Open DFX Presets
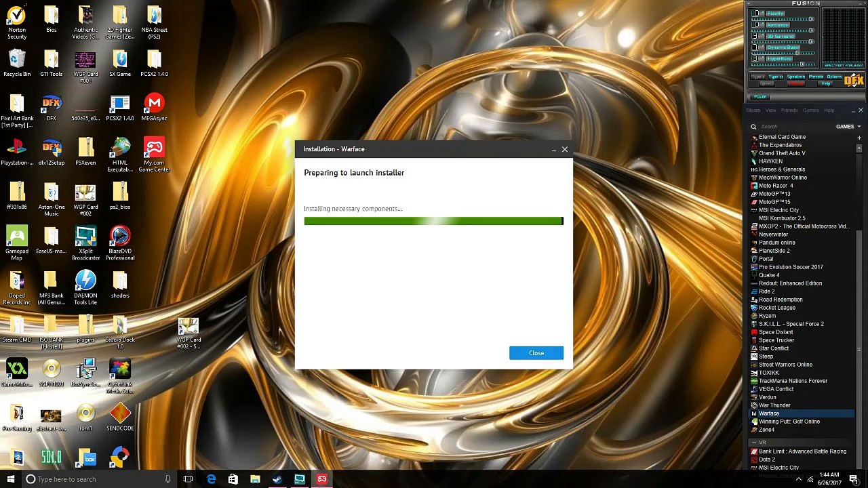The image size is (868, 488). click(816, 77)
